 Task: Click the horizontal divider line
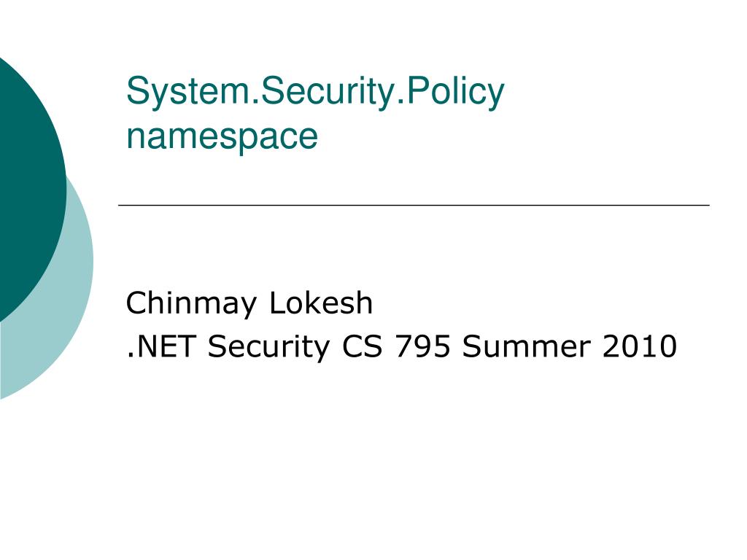414,205
